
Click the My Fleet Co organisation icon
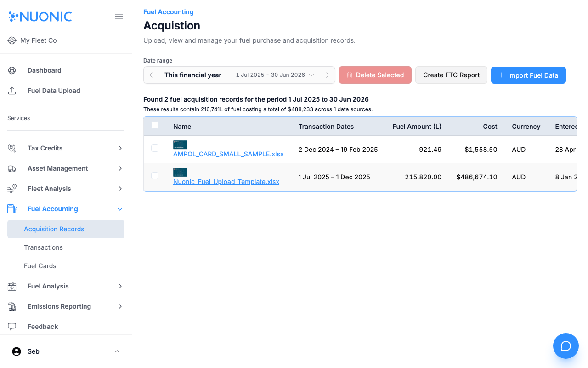(12, 40)
